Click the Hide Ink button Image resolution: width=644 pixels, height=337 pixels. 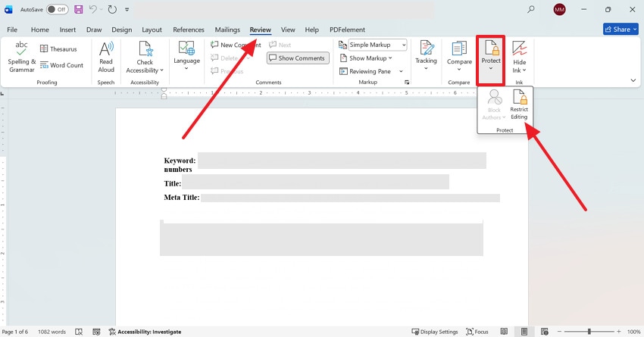[520, 57]
